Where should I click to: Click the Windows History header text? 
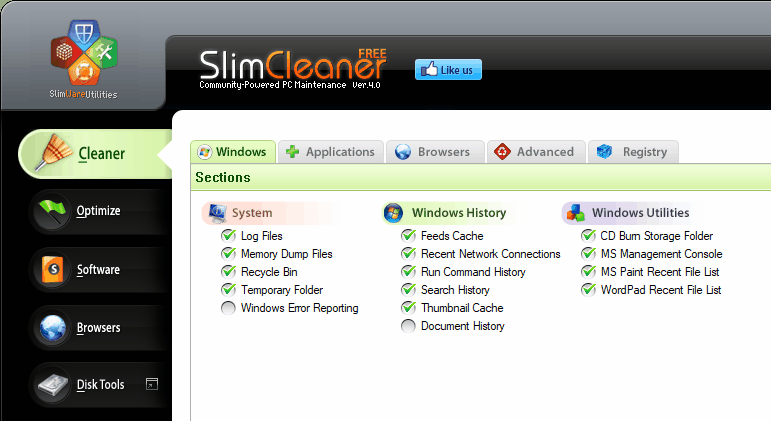[x=459, y=213]
